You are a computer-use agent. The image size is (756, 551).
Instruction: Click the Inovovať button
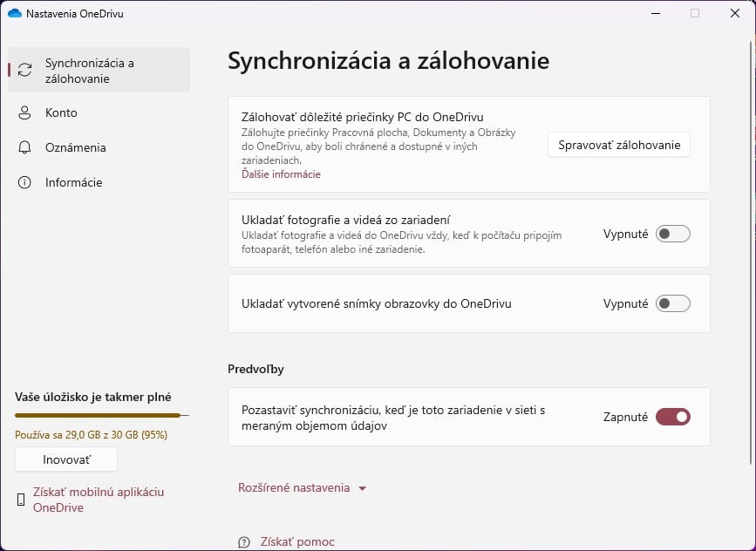pyautogui.click(x=66, y=459)
